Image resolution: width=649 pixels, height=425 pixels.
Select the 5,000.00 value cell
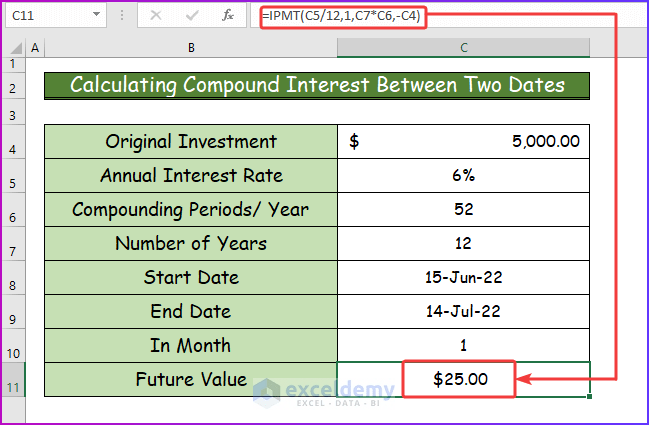pyautogui.click(x=464, y=142)
